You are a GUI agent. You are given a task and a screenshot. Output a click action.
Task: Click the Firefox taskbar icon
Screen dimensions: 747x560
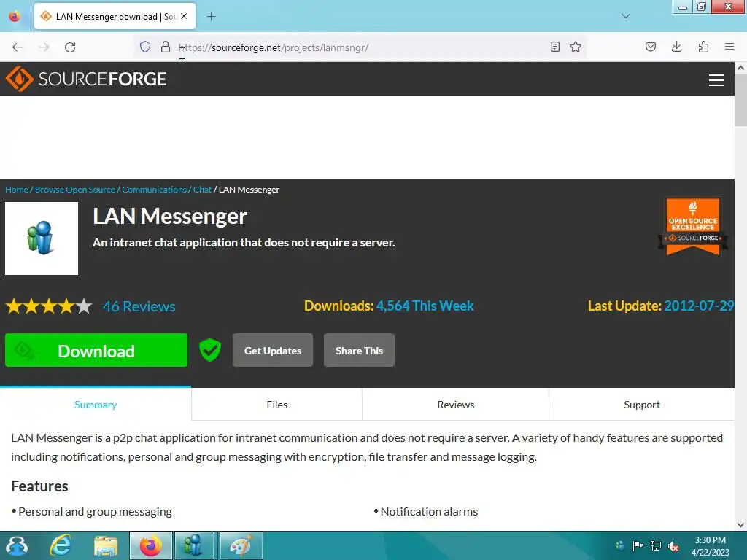click(150, 545)
